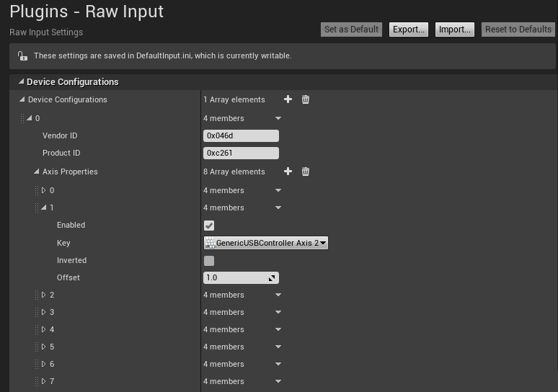This screenshot has width=558, height=392.
Task: Click the controller icon in Key dropdown
Action: coord(210,243)
